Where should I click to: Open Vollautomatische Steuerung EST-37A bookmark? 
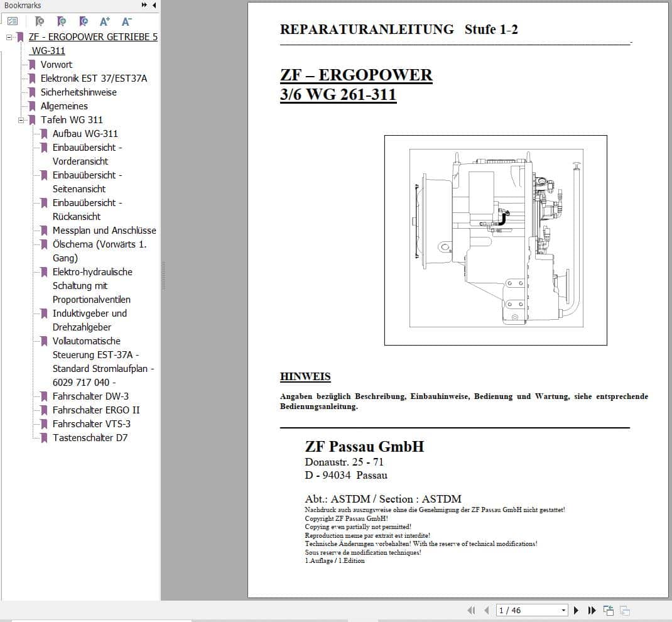point(103,361)
